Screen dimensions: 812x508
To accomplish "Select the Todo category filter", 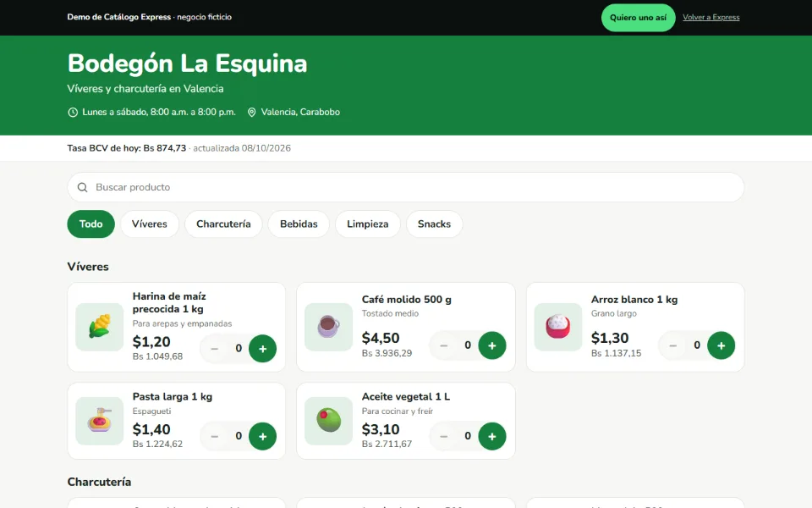I will click(91, 224).
